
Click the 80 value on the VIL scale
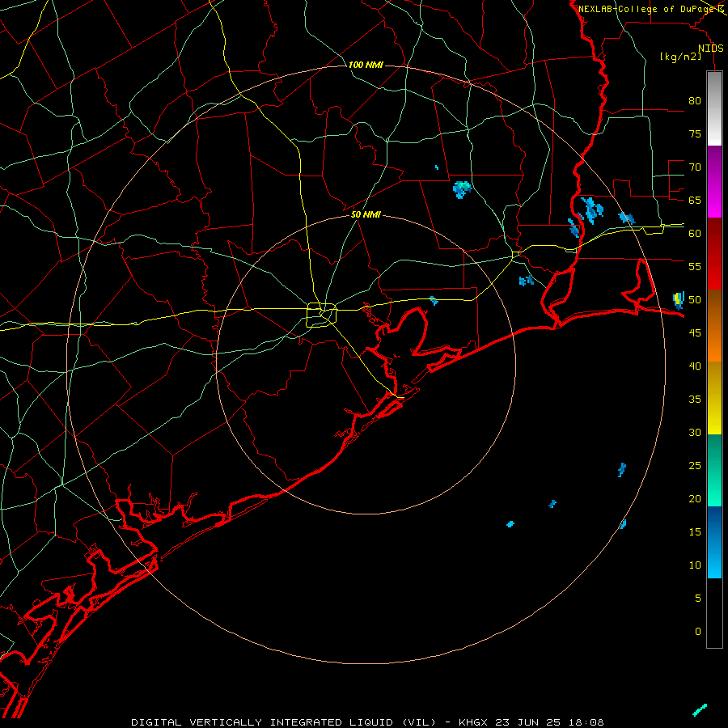tap(695, 101)
